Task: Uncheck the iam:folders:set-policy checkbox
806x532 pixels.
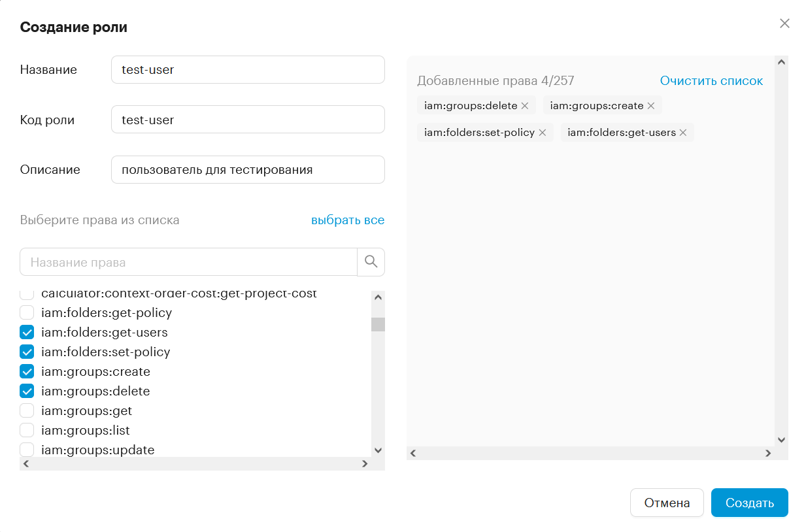Action: [27, 352]
